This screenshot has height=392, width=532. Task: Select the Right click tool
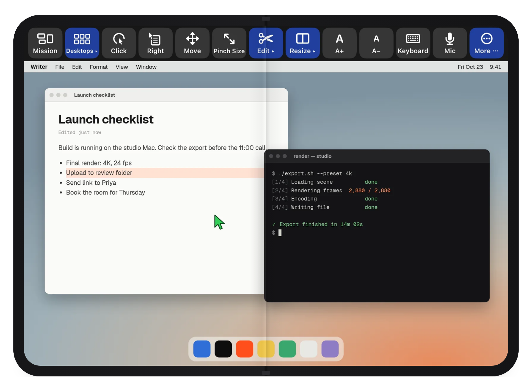coord(156,43)
